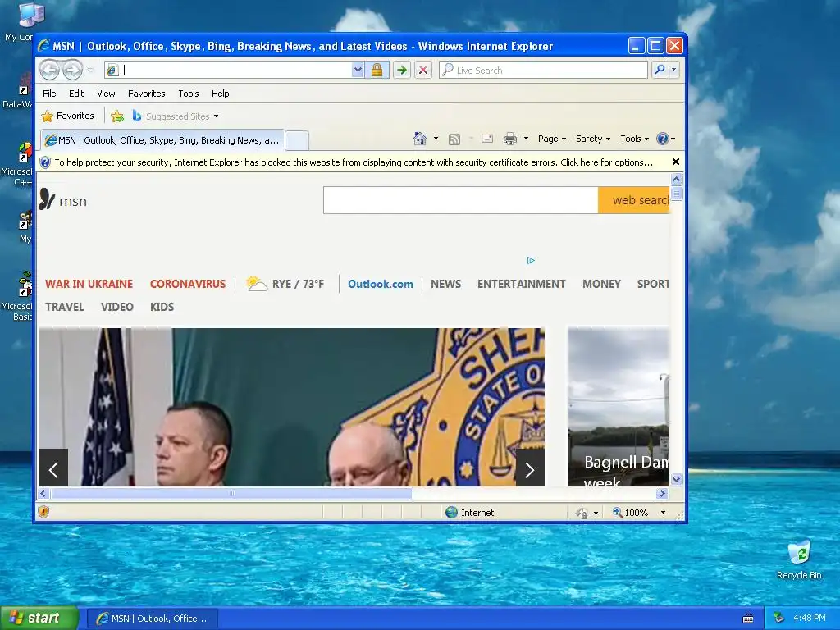Open the Outlook.com link

click(381, 284)
